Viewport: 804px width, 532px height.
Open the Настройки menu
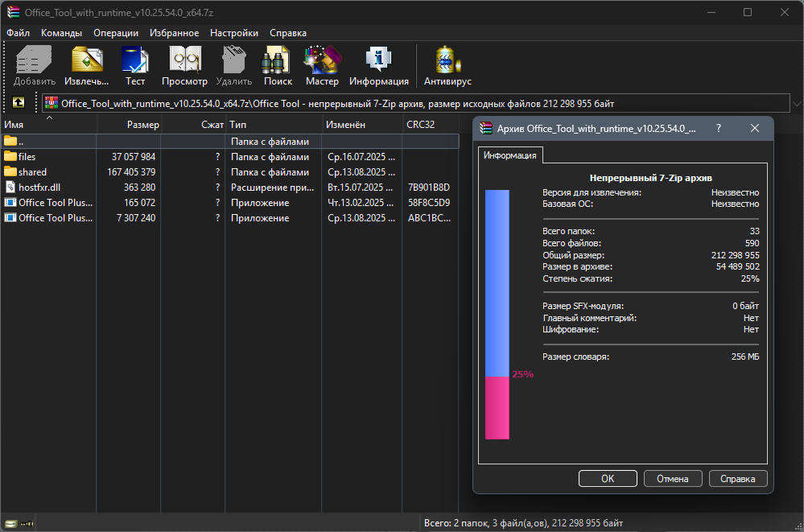coord(234,33)
